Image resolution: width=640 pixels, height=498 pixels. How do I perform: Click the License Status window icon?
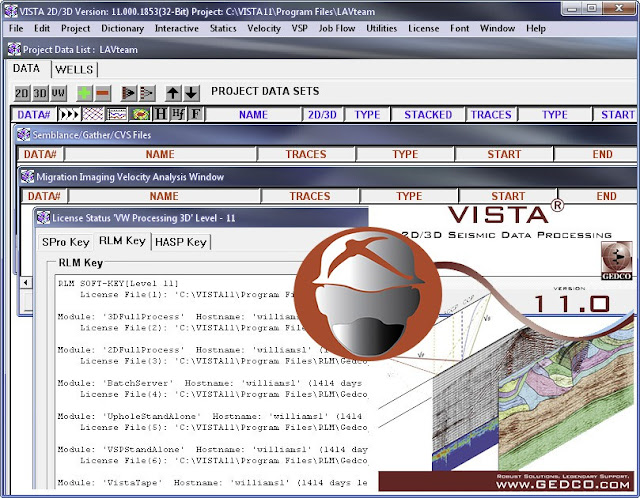pyautogui.click(x=43, y=218)
